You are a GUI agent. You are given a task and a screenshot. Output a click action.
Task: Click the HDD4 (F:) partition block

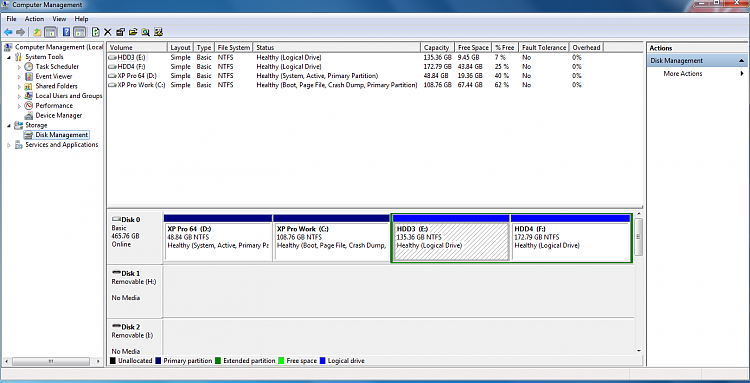coord(570,238)
